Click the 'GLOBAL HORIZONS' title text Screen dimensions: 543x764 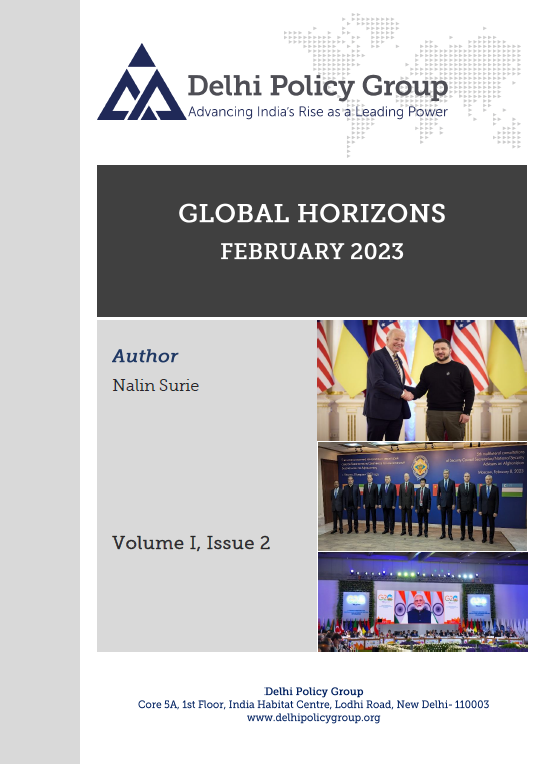pos(312,213)
